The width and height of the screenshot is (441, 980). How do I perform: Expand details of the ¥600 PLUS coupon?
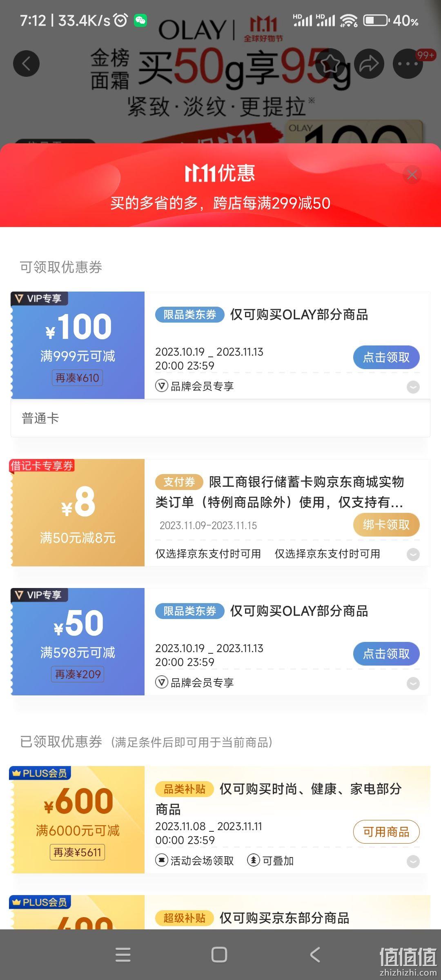(413, 861)
